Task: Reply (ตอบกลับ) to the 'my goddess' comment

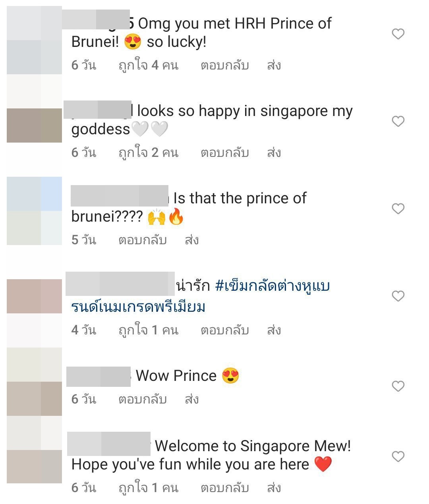Action: coord(225,153)
